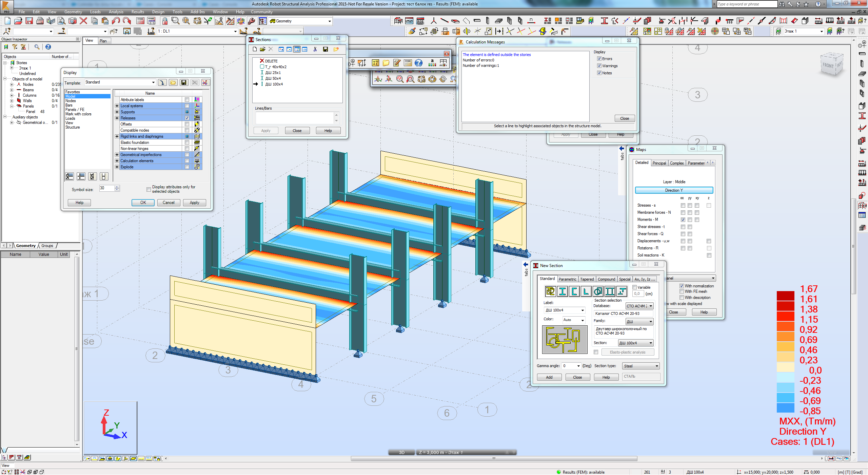Select the Zoom magnifier icon on the toolbar
The image size is (868, 475).
pyautogui.click(x=175, y=21)
